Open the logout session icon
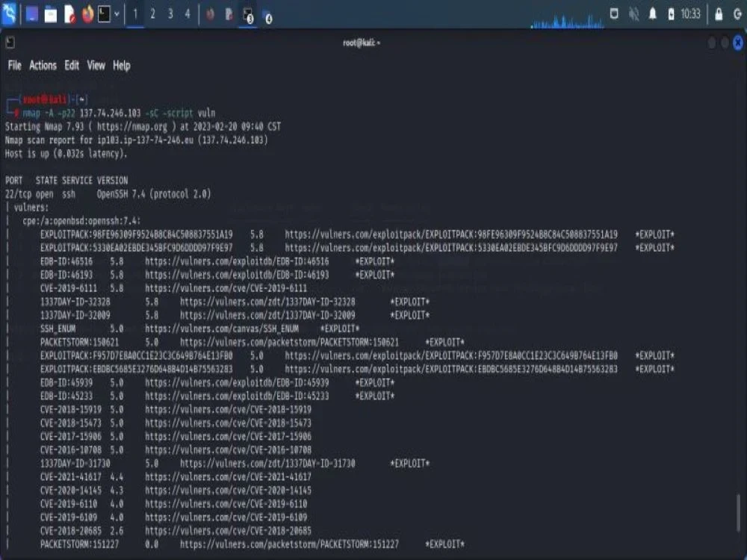Image resolution: width=747 pixels, height=560 pixels. click(x=737, y=14)
